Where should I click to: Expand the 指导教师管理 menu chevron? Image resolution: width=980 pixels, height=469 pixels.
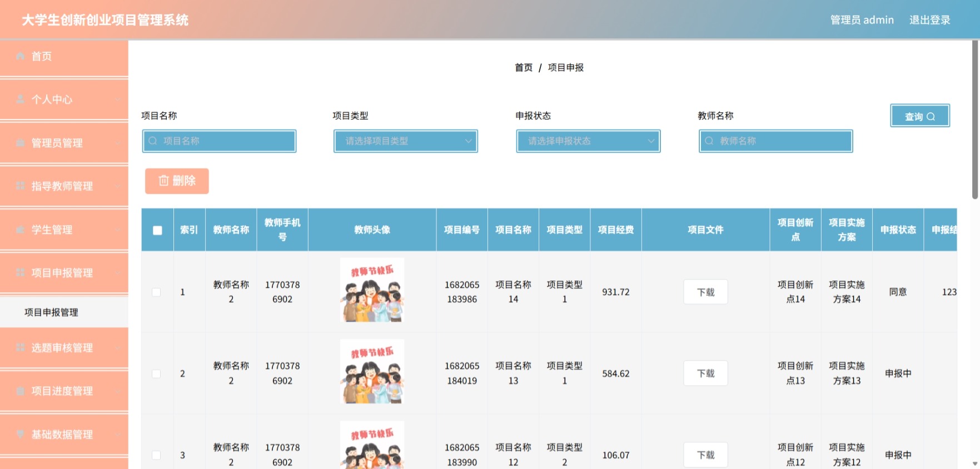pos(118,186)
